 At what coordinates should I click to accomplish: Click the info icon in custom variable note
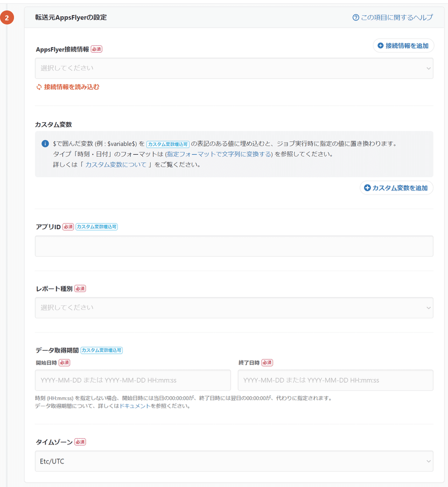tap(45, 143)
